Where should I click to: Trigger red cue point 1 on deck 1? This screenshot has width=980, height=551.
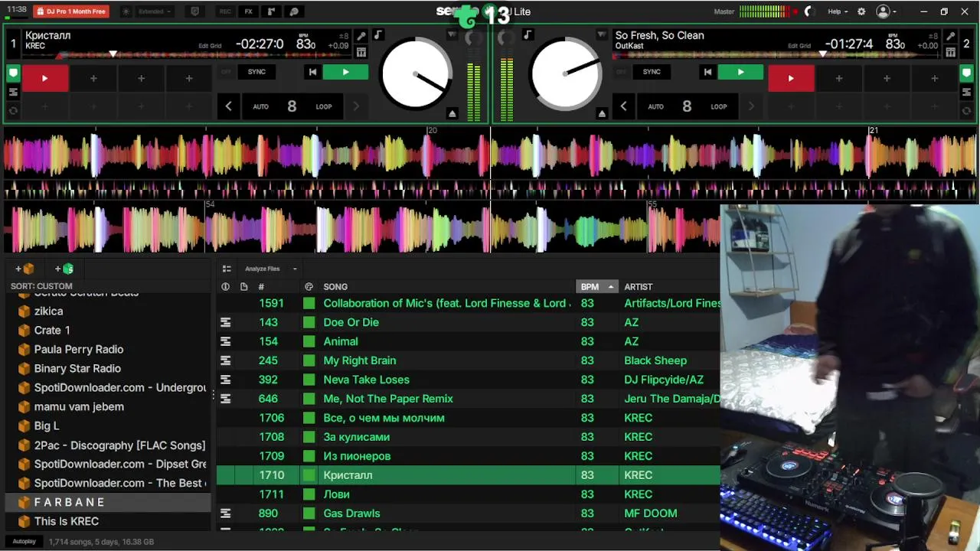coord(44,78)
